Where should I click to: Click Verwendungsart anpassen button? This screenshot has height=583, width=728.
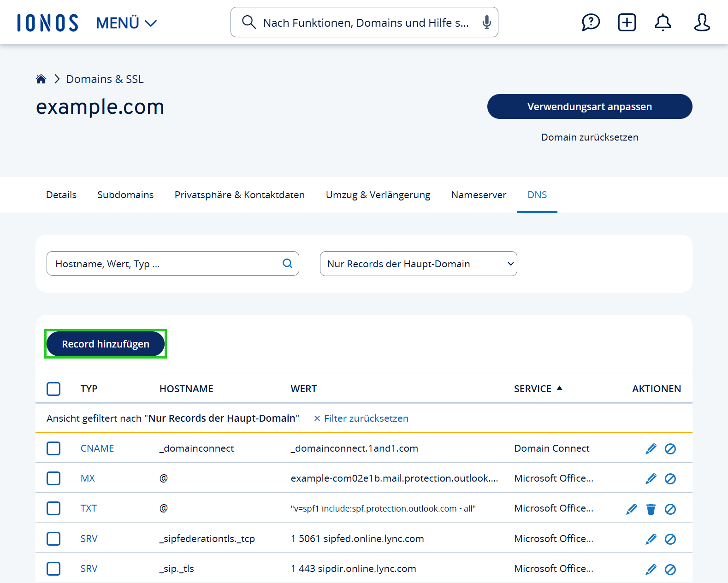[x=590, y=106]
